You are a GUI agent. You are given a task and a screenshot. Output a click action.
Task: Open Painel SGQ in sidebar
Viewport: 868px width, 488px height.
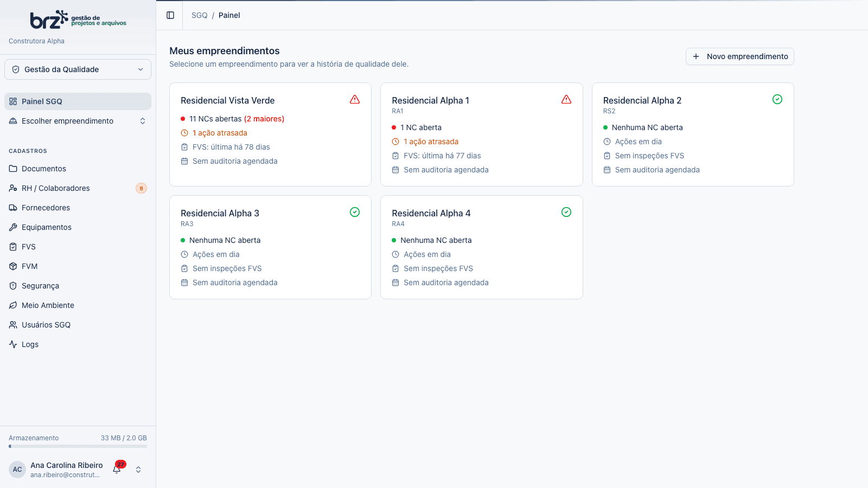78,101
